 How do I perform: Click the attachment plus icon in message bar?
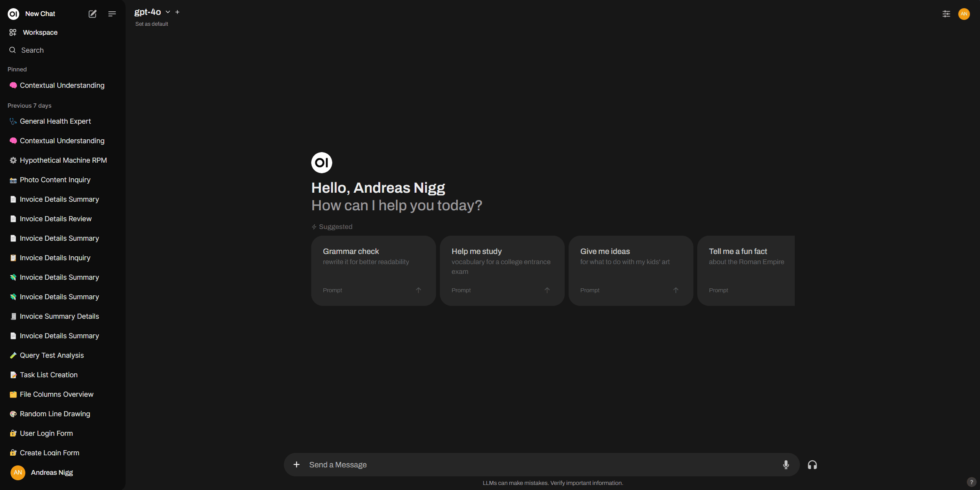click(x=296, y=464)
